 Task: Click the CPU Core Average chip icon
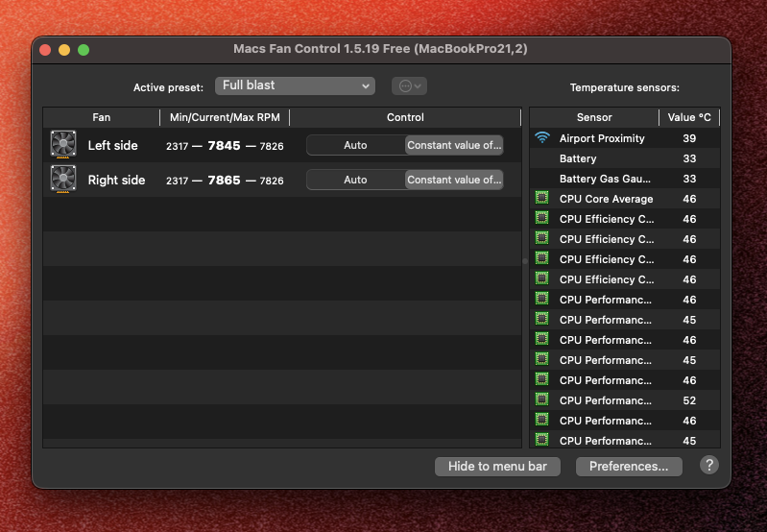pyautogui.click(x=541, y=198)
